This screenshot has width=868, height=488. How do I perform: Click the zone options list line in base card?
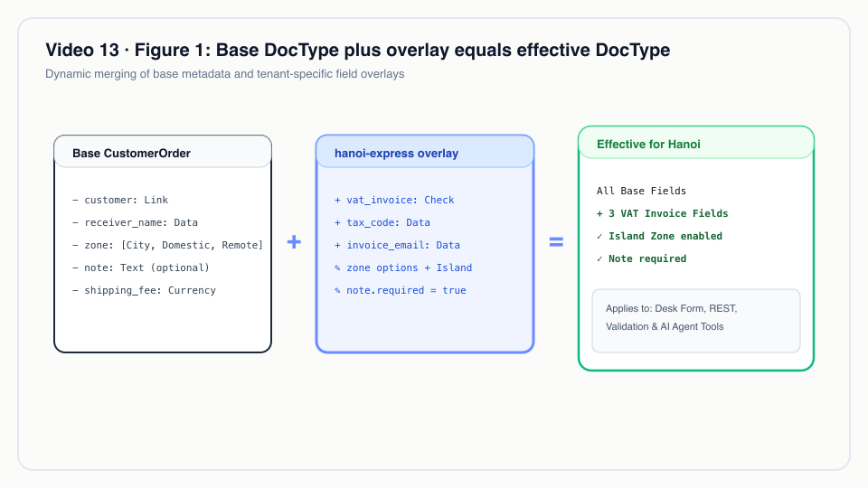168,245
